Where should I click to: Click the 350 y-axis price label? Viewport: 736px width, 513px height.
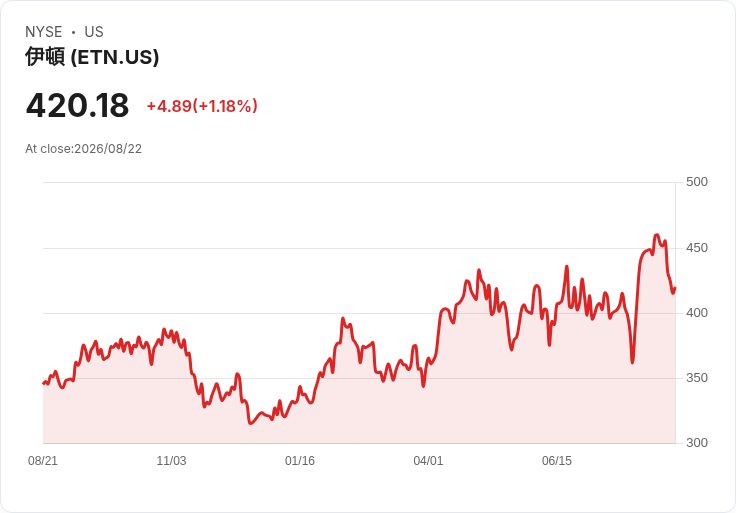tap(697, 378)
